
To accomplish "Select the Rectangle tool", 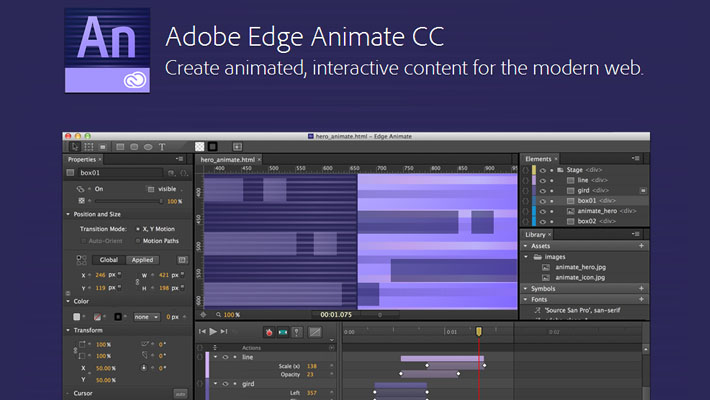I will pos(120,147).
